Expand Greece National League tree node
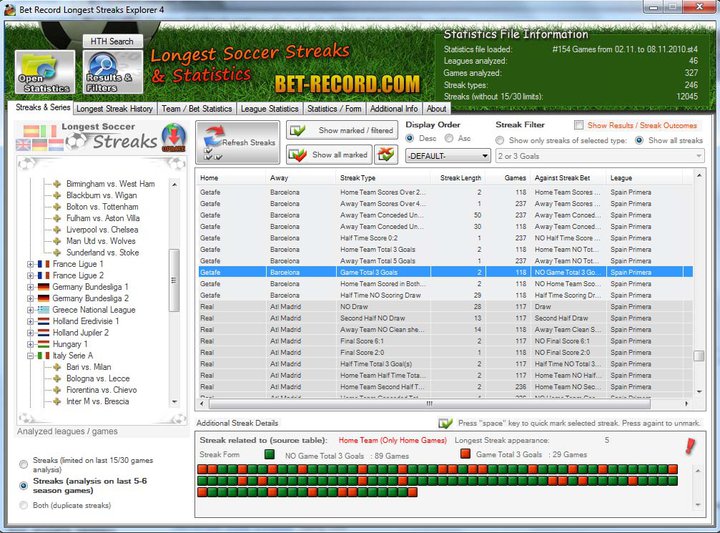This screenshot has width=720, height=533. coord(30,310)
